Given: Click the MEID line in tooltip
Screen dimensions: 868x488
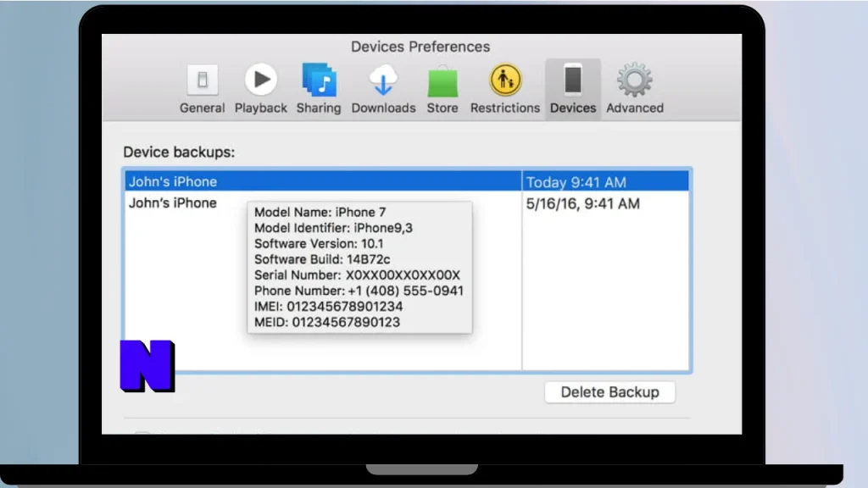Looking at the screenshot, I should (327, 322).
